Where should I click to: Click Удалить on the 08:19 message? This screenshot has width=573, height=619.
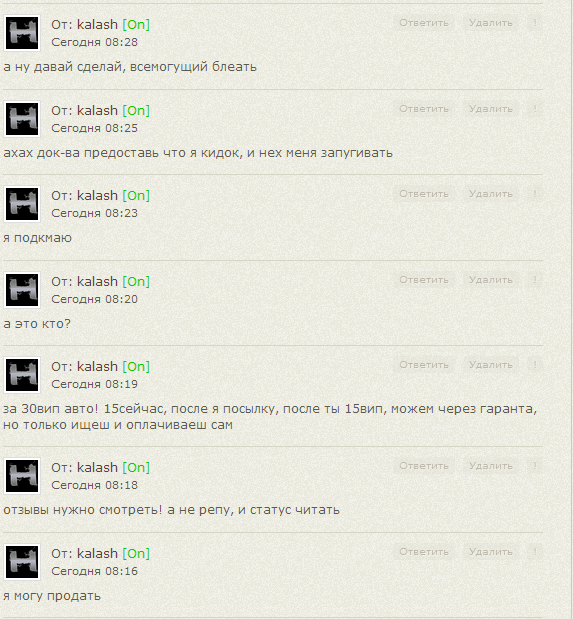tap(490, 365)
